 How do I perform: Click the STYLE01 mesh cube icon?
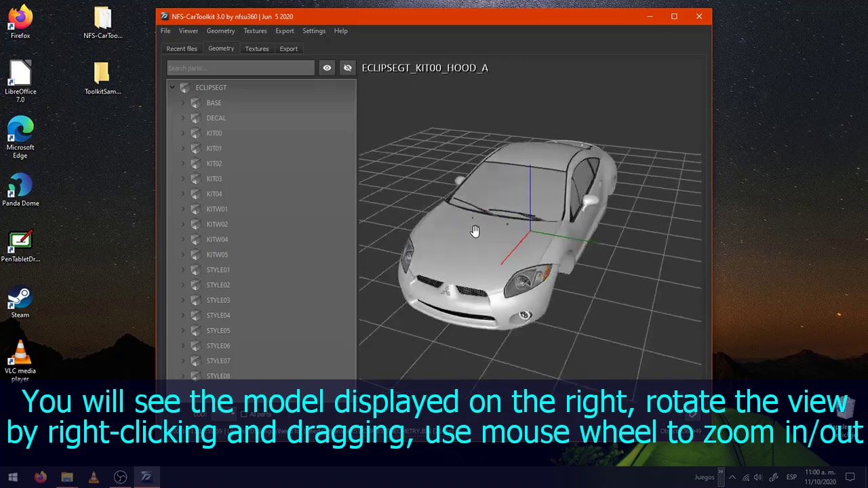point(195,270)
